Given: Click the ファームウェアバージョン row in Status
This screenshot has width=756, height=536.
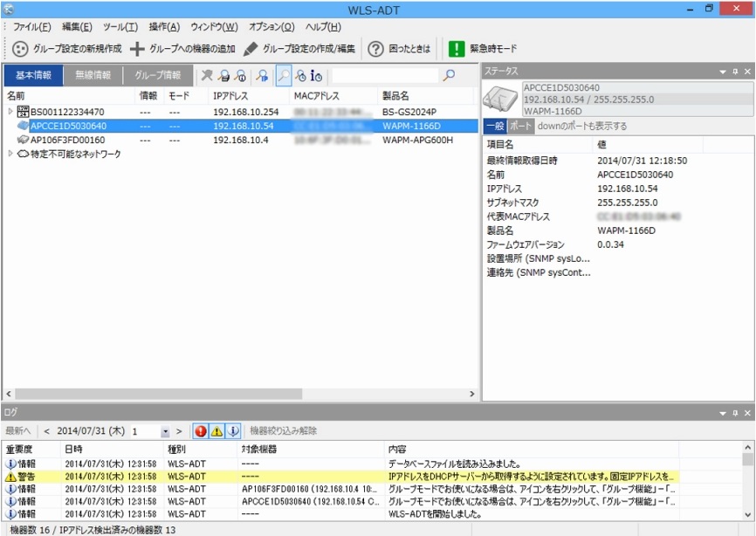Looking at the screenshot, I should click(617, 244).
